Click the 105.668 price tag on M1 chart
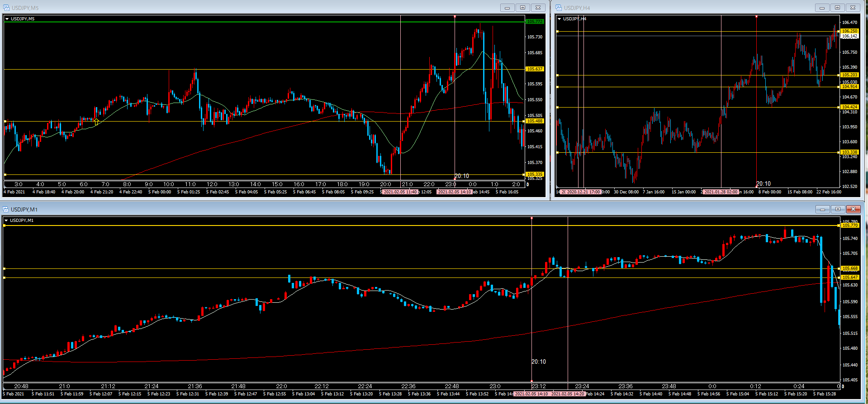Viewport: 868px width, 404px height. [850, 268]
